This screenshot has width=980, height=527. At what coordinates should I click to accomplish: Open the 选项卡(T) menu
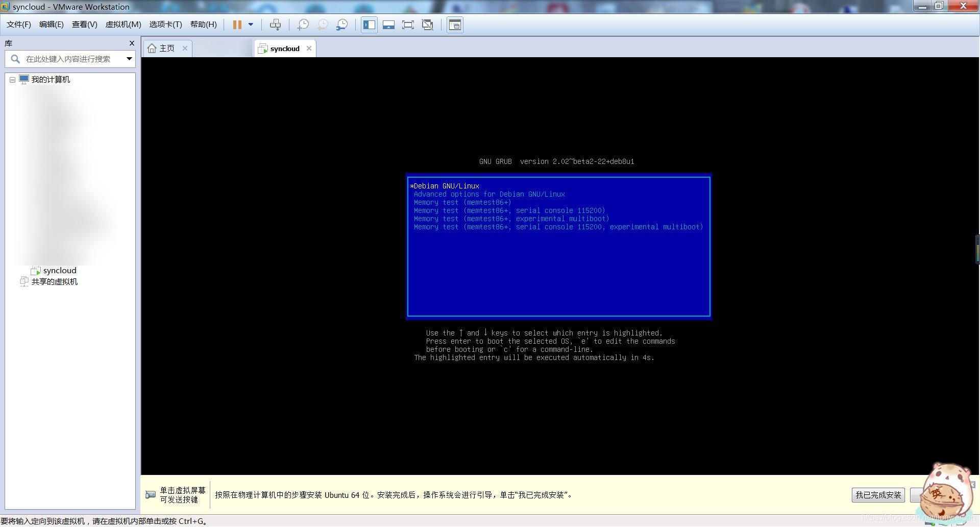click(x=165, y=25)
